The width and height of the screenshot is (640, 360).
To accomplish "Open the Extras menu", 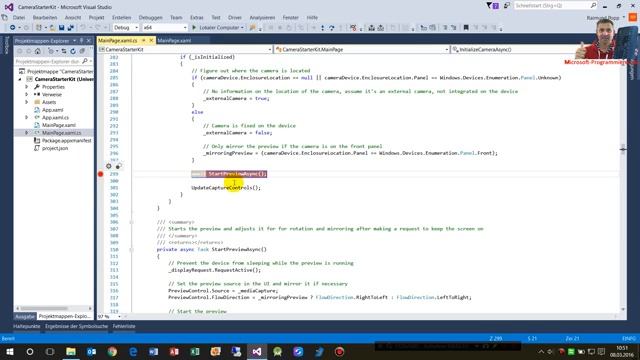I will (196, 18).
